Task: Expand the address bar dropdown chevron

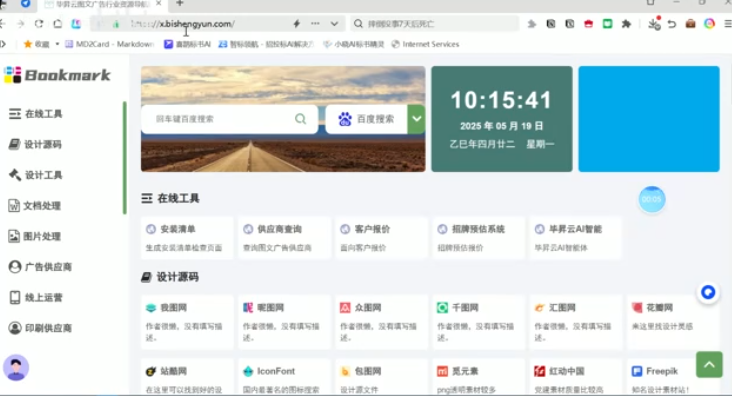Action: (x=334, y=24)
